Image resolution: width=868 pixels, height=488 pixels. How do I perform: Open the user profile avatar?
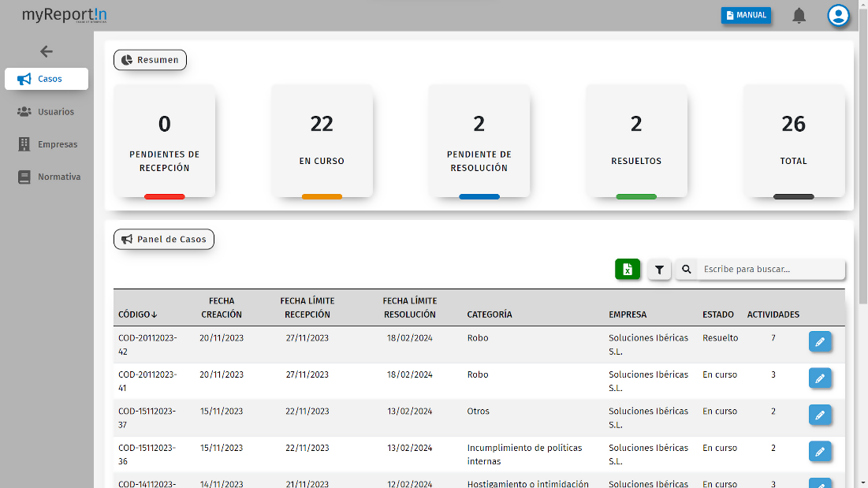838,16
